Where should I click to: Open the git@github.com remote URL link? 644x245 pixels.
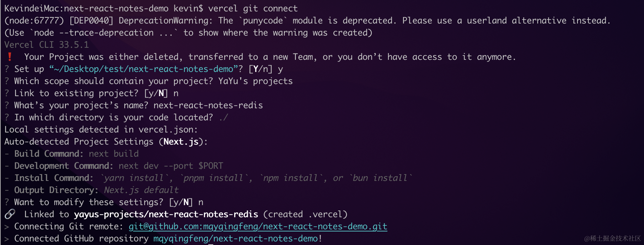click(258, 226)
